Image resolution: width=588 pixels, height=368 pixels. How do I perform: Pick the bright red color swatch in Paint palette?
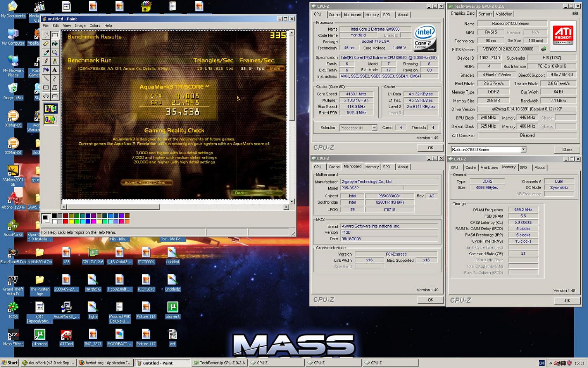click(x=66, y=221)
